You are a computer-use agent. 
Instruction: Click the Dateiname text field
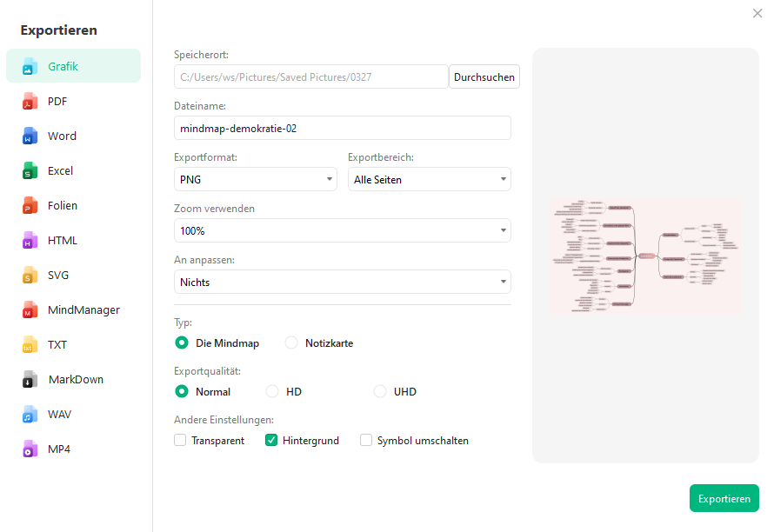point(342,129)
